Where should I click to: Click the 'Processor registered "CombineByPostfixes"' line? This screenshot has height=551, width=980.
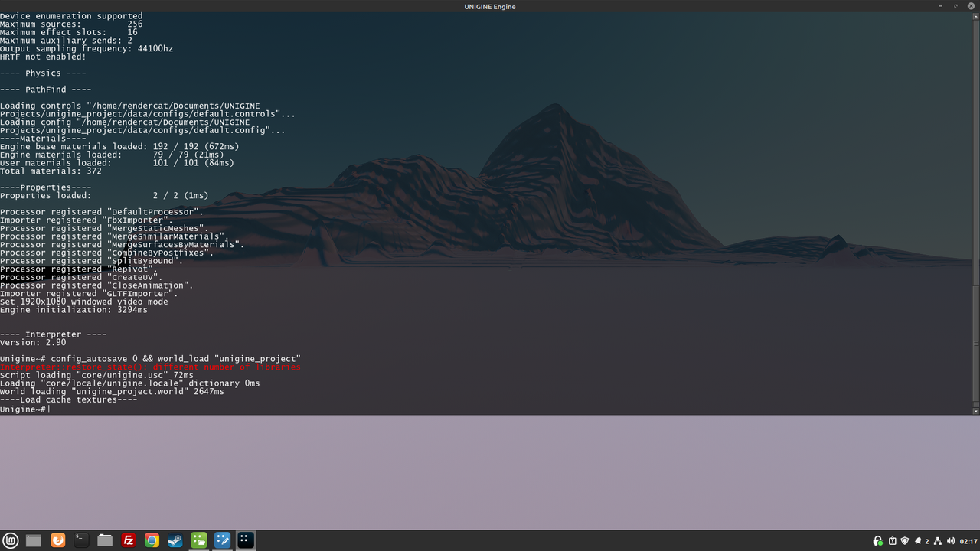pyautogui.click(x=107, y=253)
